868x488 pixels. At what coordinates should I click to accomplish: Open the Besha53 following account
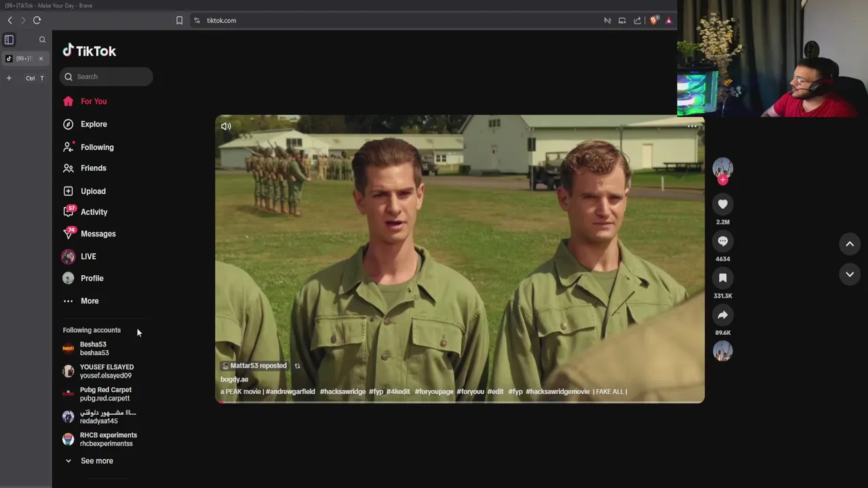[x=86, y=348]
